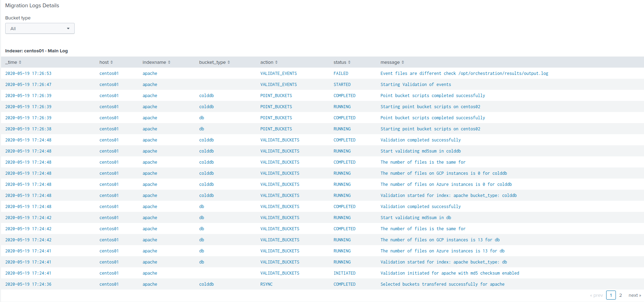The width and height of the screenshot is (644, 302).
Task: Click 'Start validating md5sum in db' message
Action: [416, 217]
